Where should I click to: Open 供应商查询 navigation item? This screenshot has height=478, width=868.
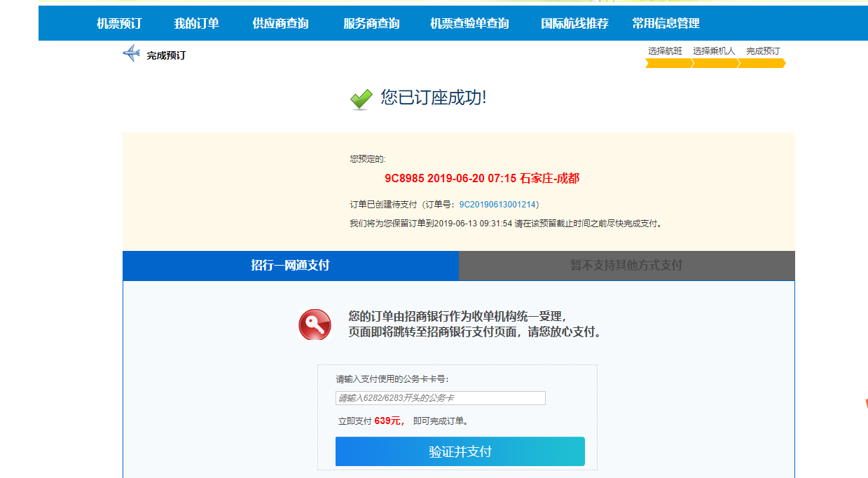(x=280, y=23)
